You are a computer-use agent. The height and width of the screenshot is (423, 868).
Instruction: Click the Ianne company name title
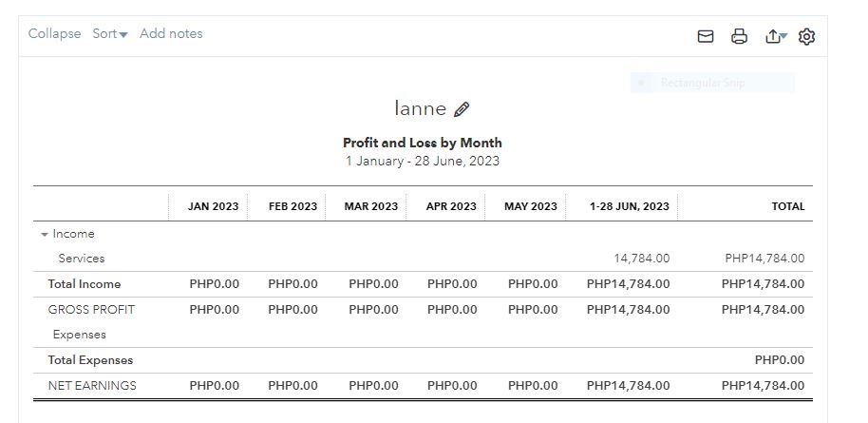click(x=420, y=108)
